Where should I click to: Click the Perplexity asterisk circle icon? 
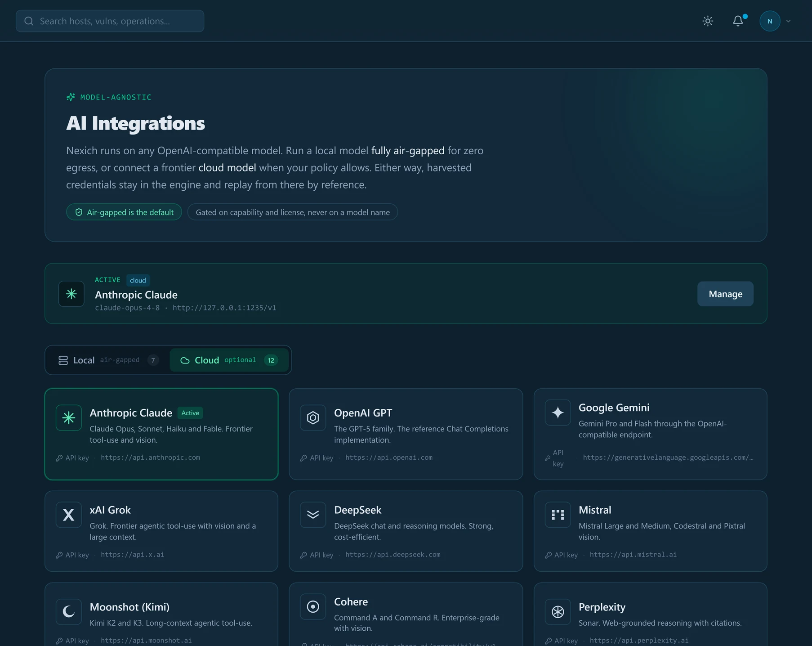coord(558,612)
